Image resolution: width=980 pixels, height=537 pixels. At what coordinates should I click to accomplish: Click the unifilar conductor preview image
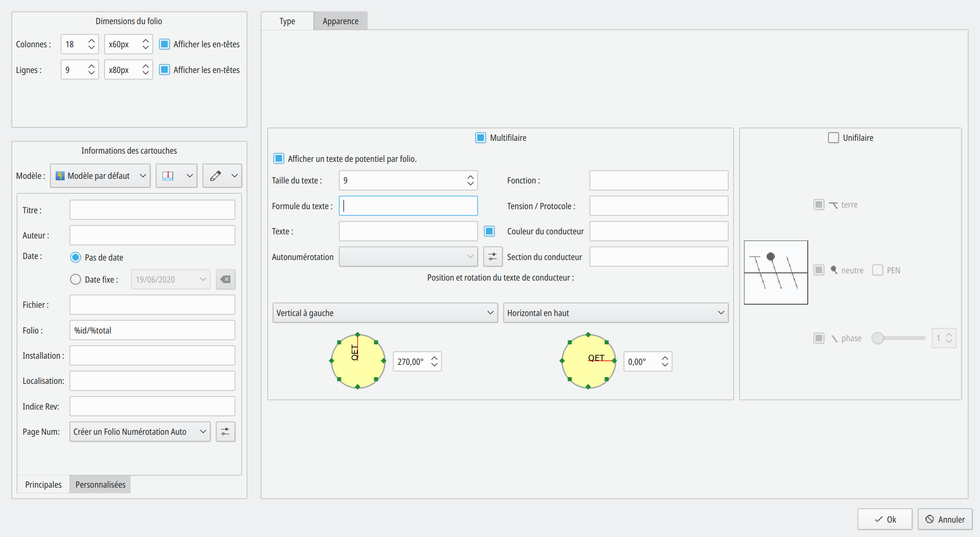point(775,272)
